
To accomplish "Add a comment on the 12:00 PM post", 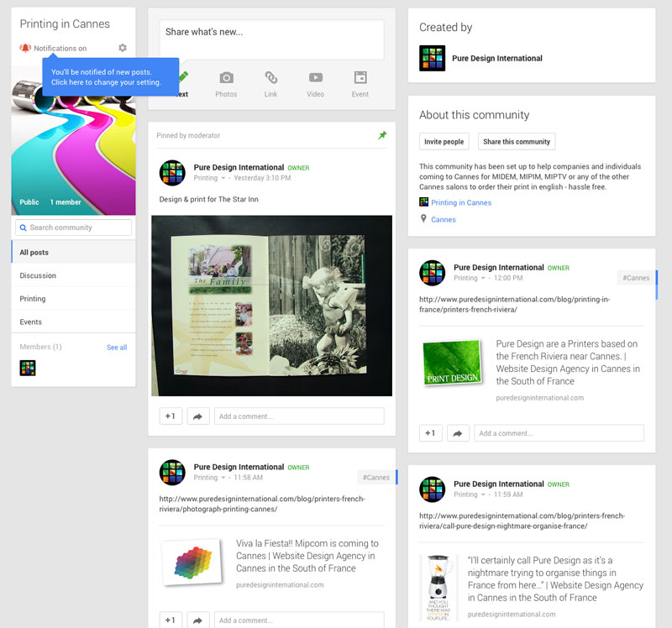I will [559, 433].
